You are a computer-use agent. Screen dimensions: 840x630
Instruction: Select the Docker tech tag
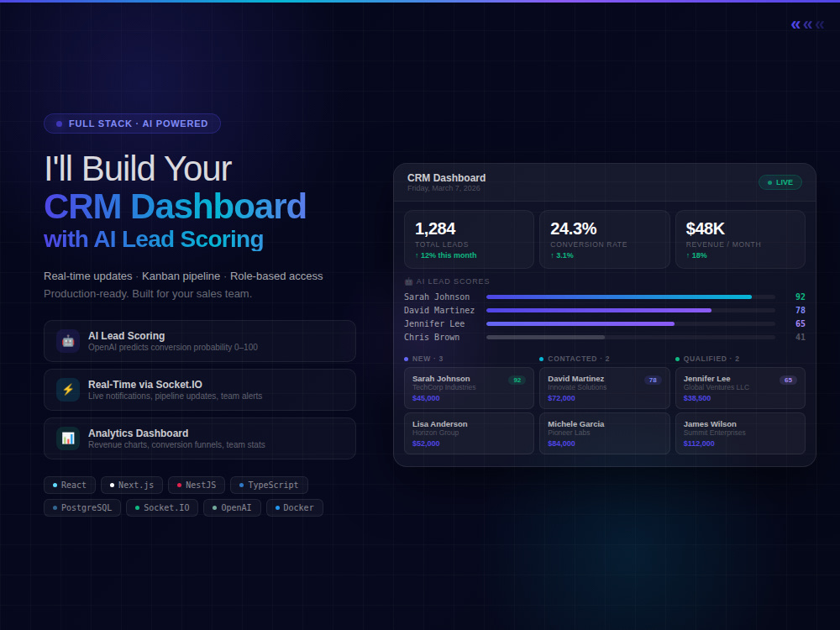pyautogui.click(x=295, y=507)
